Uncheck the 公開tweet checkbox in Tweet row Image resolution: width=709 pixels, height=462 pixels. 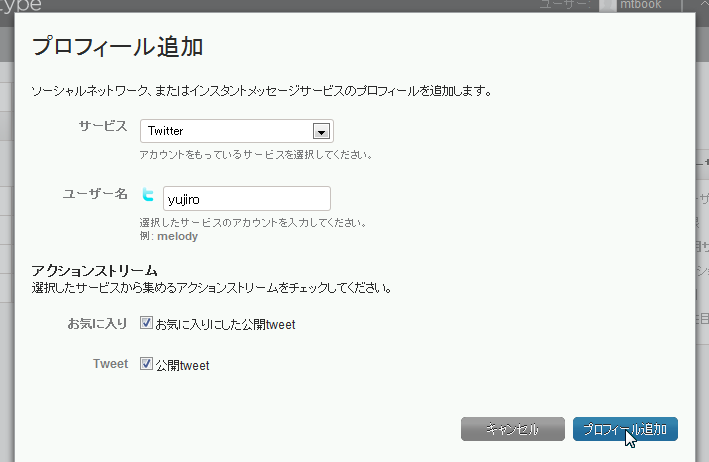[146, 363]
